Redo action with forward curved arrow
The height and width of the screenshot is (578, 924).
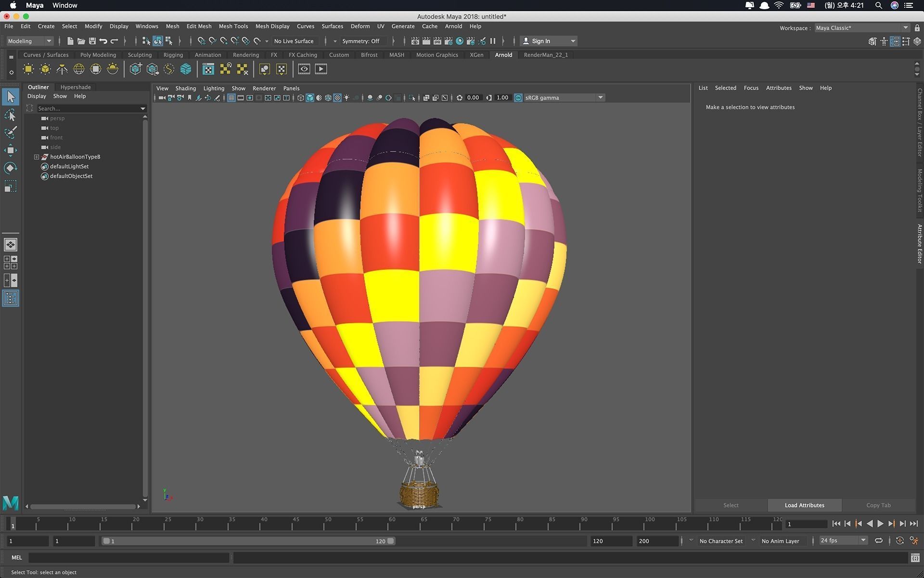tap(114, 41)
